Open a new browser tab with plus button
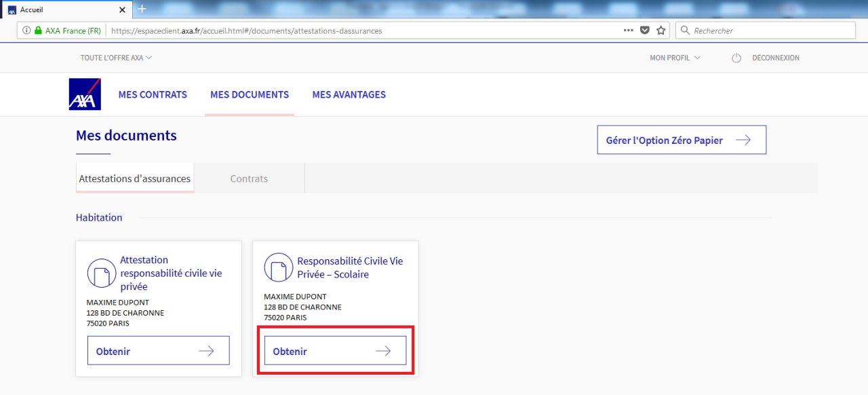Screen dimensions: 868x395 tap(142, 9)
